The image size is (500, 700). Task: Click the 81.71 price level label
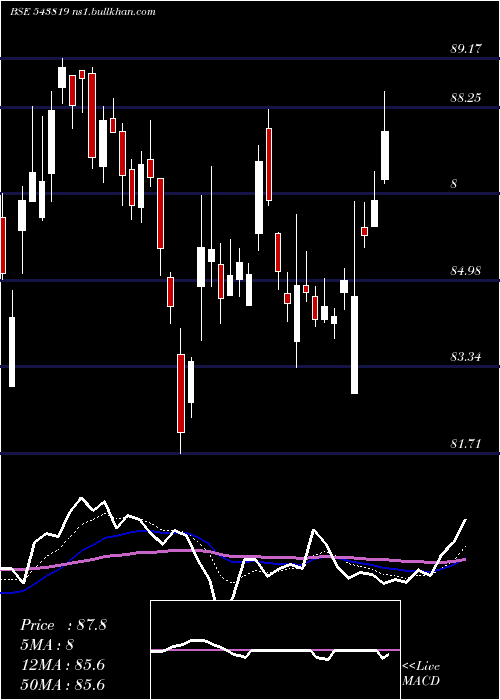466,444
